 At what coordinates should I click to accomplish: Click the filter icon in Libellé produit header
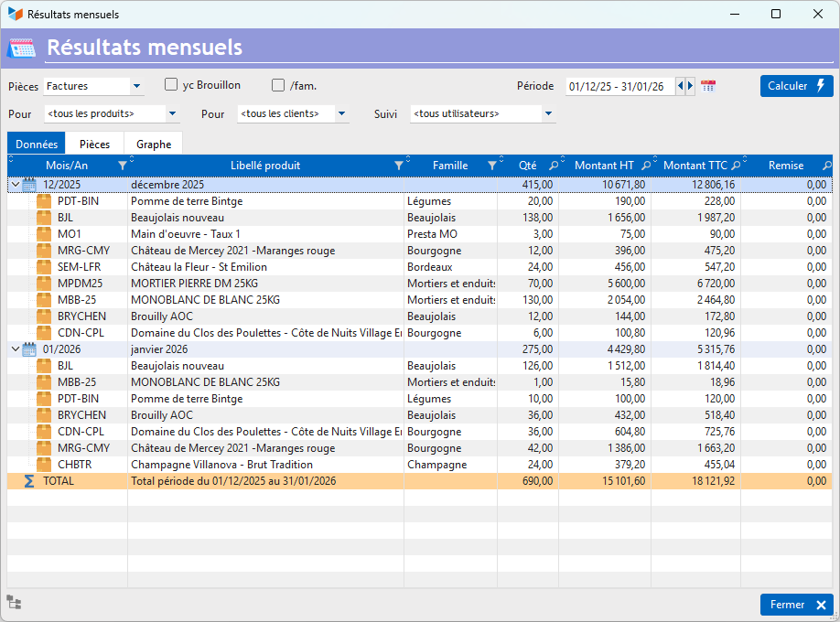point(398,166)
